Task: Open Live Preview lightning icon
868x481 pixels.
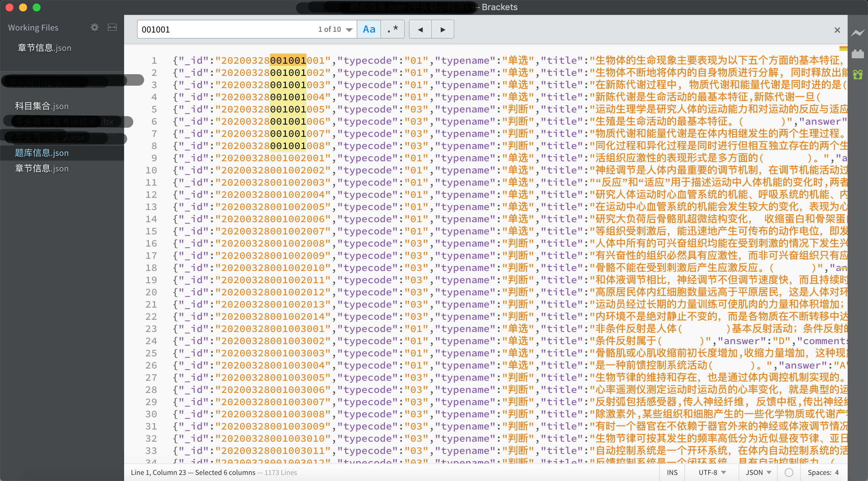Action: pyautogui.click(x=858, y=33)
